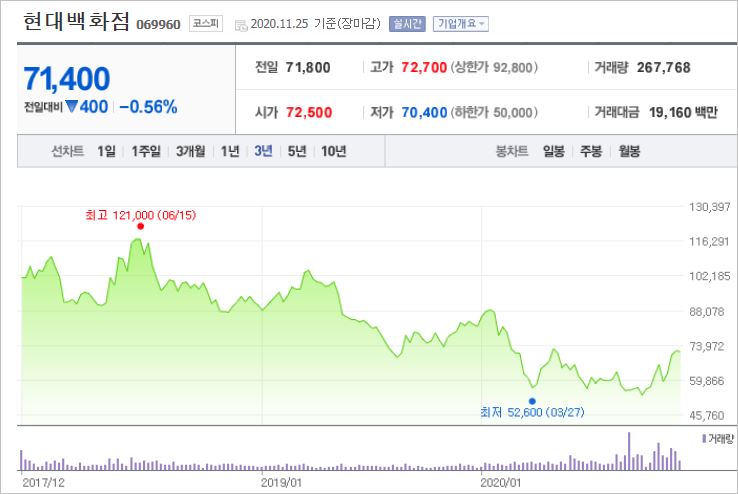The width and height of the screenshot is (738, 494).
Task: Click the 실시간 button
Action: (x=407, y=24)
